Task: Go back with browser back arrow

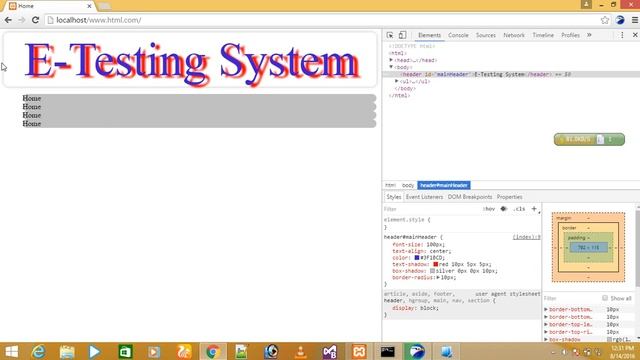Action: [8, 20]
